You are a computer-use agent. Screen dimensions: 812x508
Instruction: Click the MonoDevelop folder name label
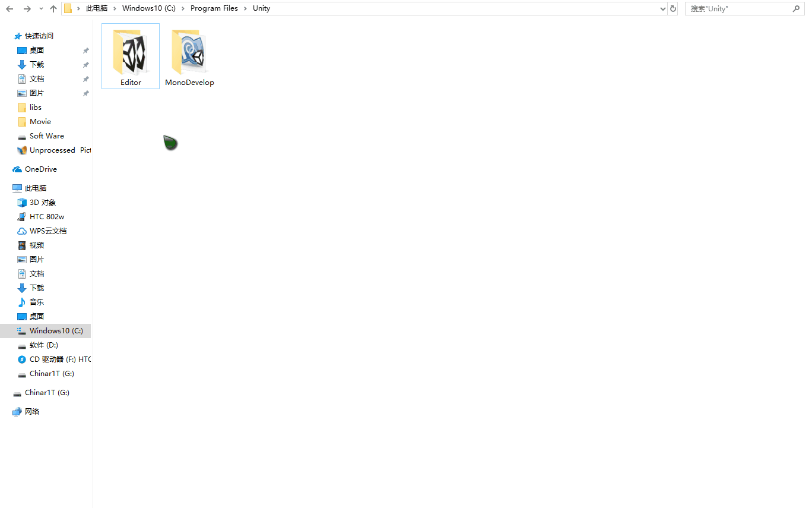tap(189, 83)
